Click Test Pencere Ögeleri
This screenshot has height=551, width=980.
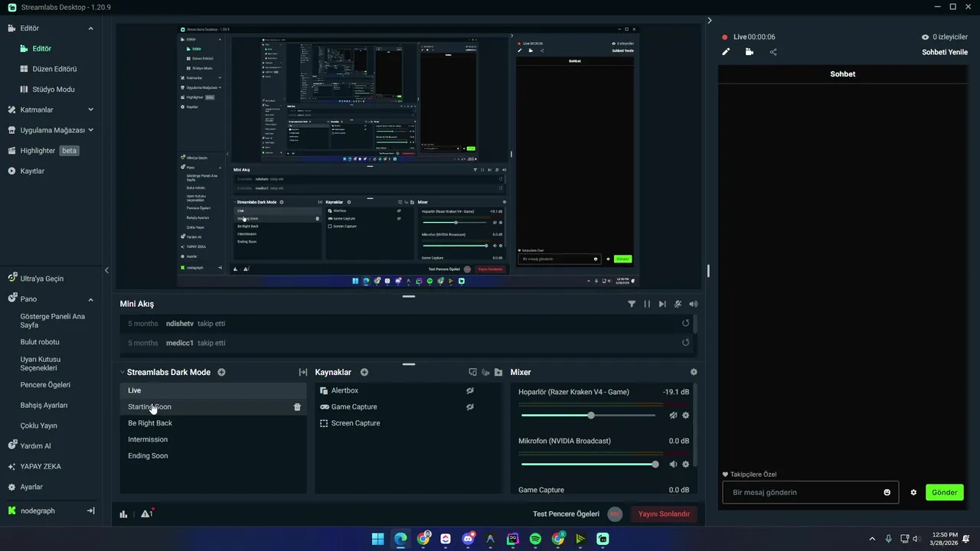click(566, 514)
